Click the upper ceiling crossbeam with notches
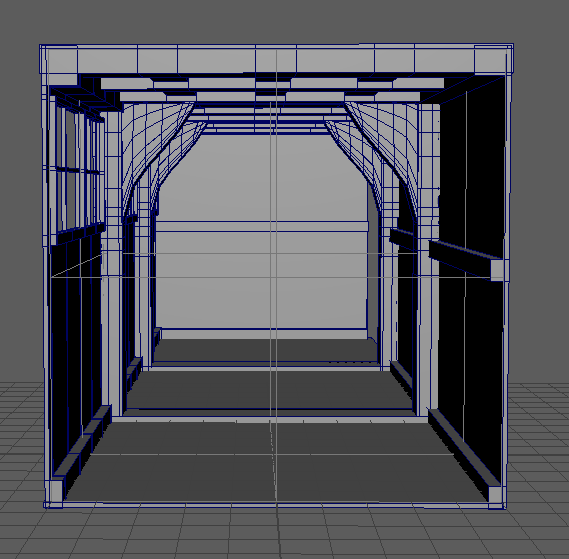The image size is (569, 559). tap(272, 83)
